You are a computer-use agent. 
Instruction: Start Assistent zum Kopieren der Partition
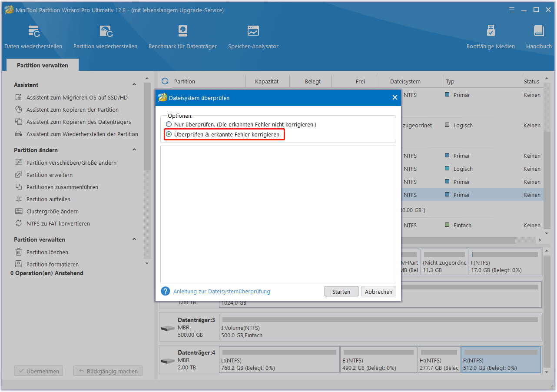click(73, 110)
